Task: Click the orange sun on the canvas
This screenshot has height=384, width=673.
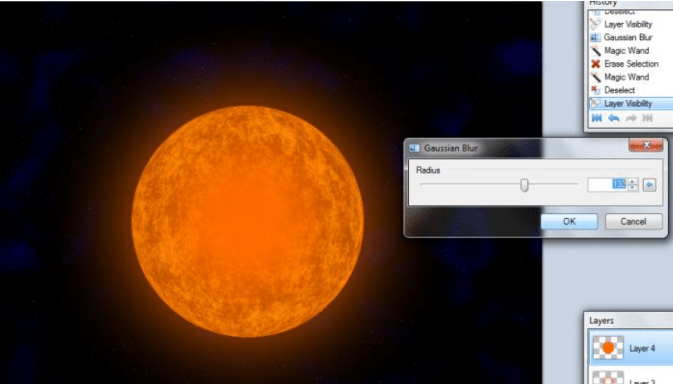Action: [248, 221]
